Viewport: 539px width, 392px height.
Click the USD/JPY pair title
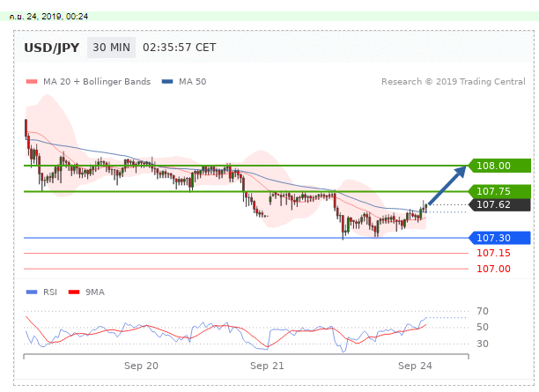(x=52, y=48)
